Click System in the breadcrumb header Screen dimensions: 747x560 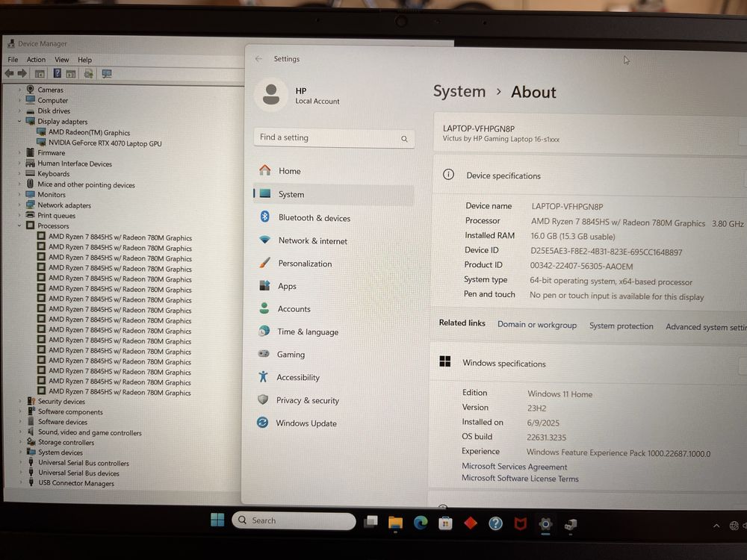[459, 91]
